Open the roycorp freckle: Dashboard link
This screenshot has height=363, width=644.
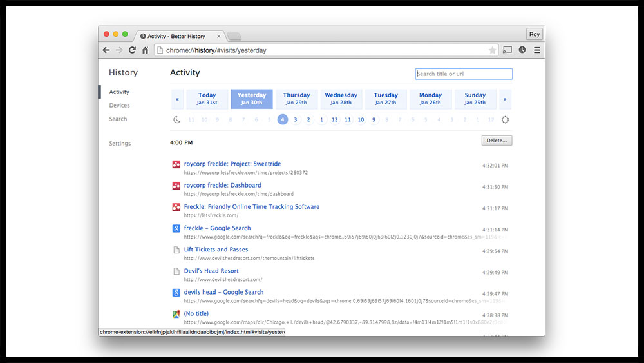click(x=222, y=186)
